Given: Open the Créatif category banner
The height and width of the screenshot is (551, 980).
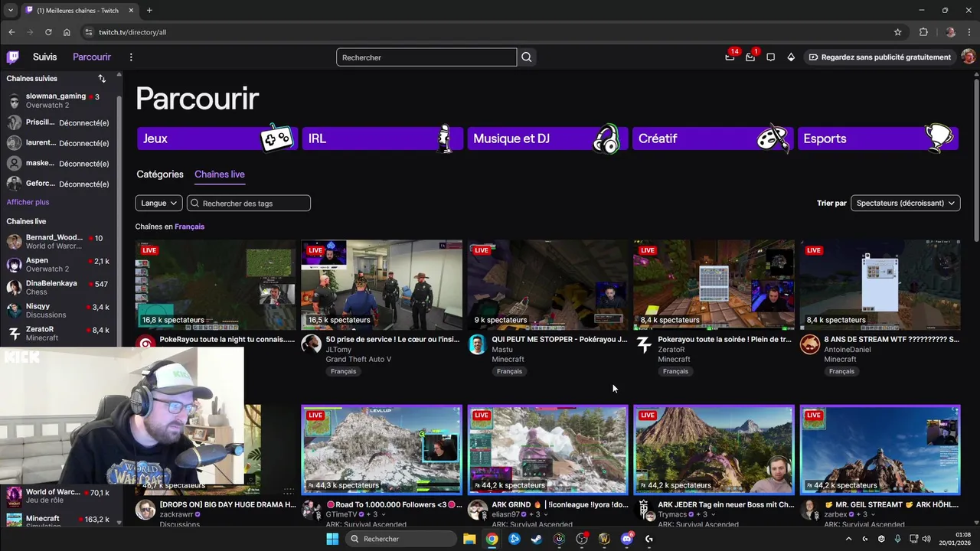Looking at the screenshot, I should click(712, 139).
